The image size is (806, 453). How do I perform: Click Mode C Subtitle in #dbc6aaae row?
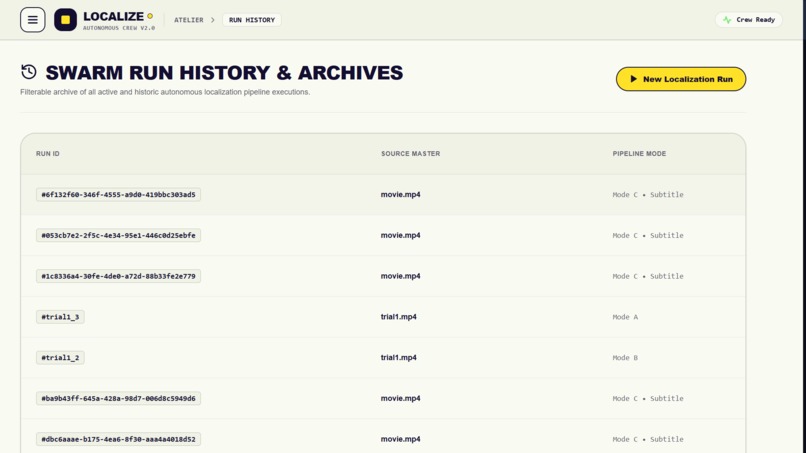pos(648,439)
